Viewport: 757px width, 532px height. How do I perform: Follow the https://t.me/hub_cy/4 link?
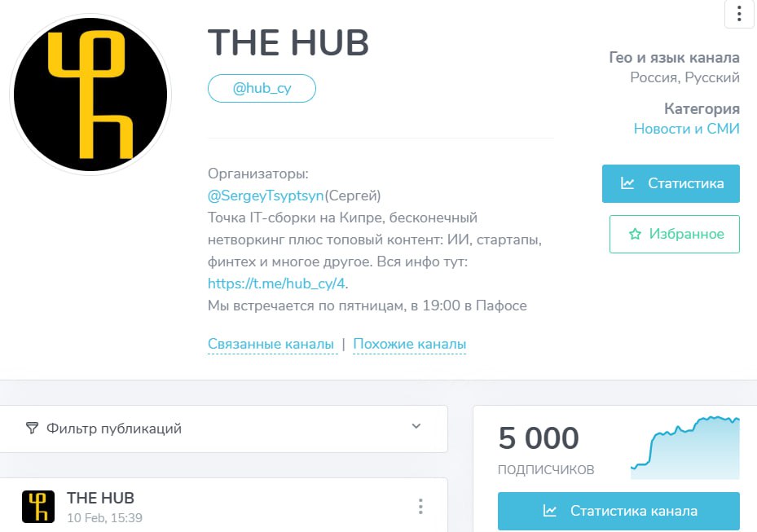coord(276,284)
